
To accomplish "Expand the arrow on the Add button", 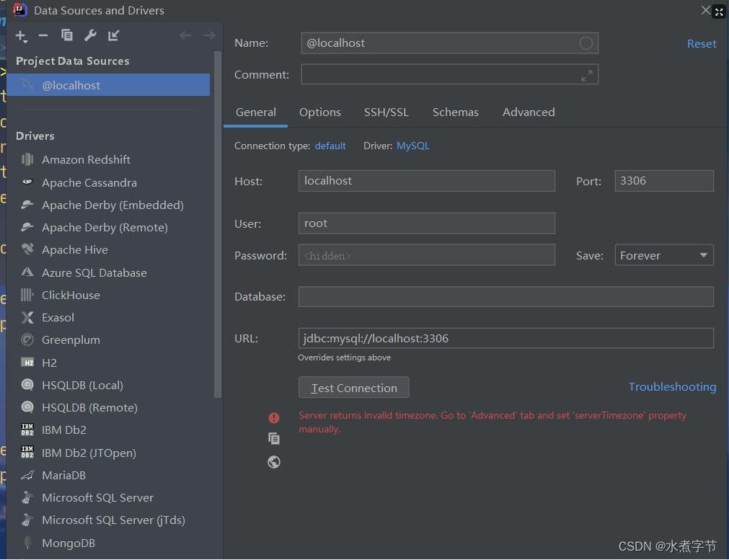I will 25,39.
